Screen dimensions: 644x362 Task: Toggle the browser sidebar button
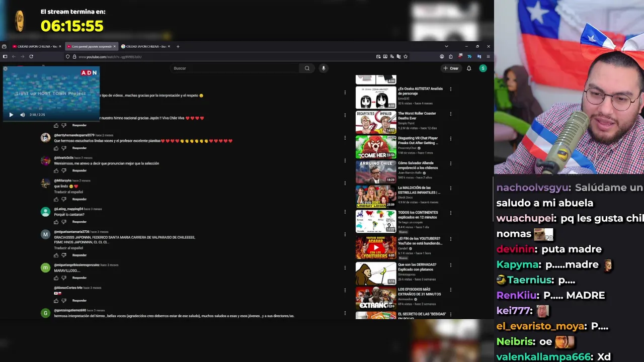click(x=5, y=56)
